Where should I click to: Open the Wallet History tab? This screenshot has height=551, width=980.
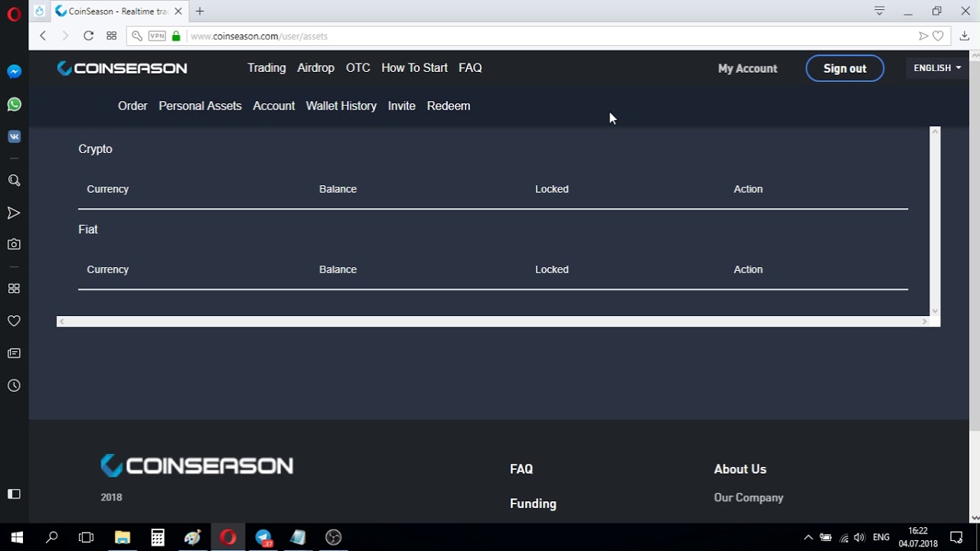point(341,106)
